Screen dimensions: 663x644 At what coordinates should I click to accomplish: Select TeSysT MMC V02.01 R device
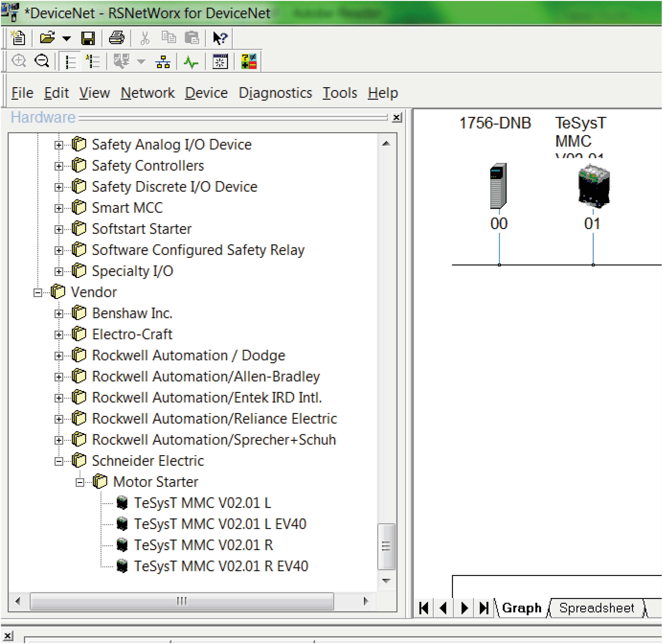pos(203,545)
